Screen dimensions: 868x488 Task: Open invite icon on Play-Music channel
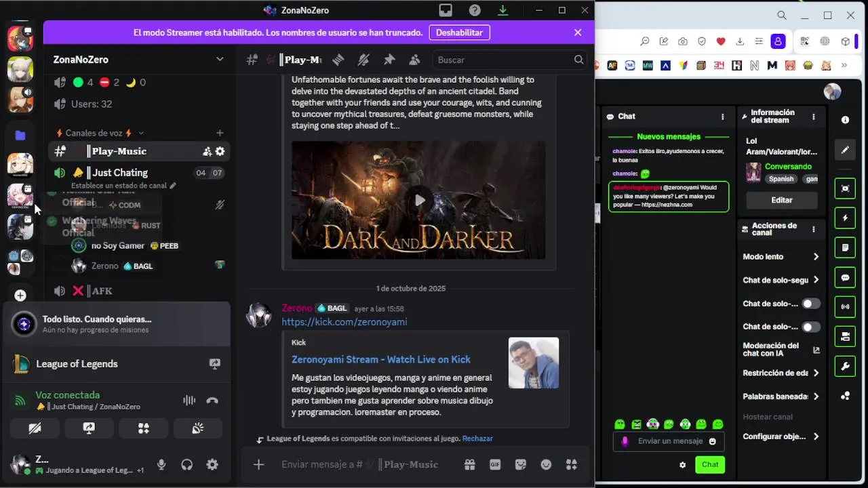pos(208,151)
